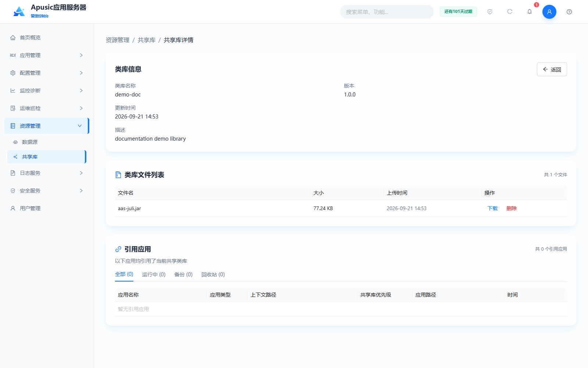Download aas-juli.jar via 下载 link
Screen dimensions: 588x368
(x=492, y=208)
